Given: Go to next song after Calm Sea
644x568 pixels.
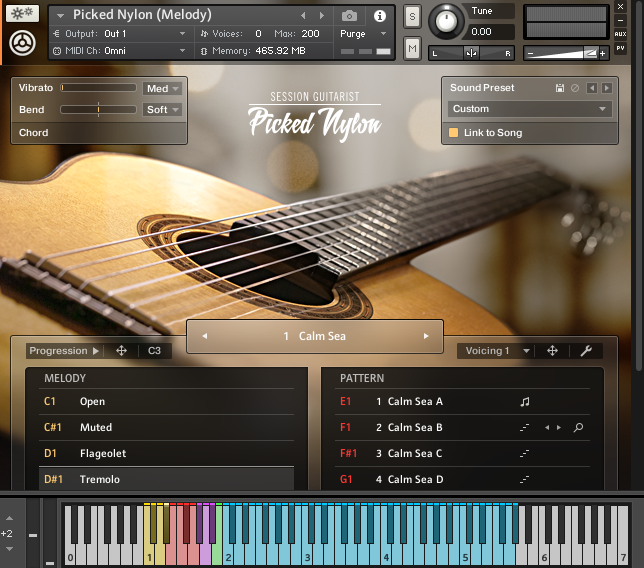Looking at the screenshot, I should (x=426, y=336).
